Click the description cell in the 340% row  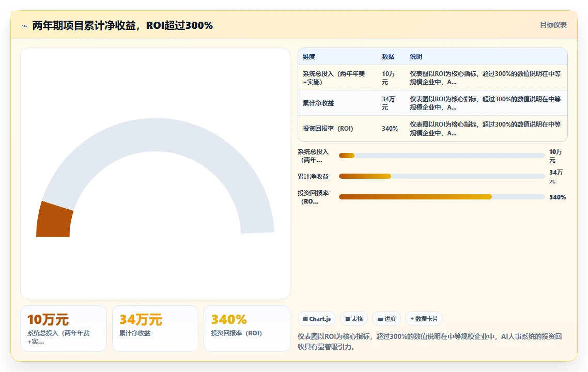point(486,129)
